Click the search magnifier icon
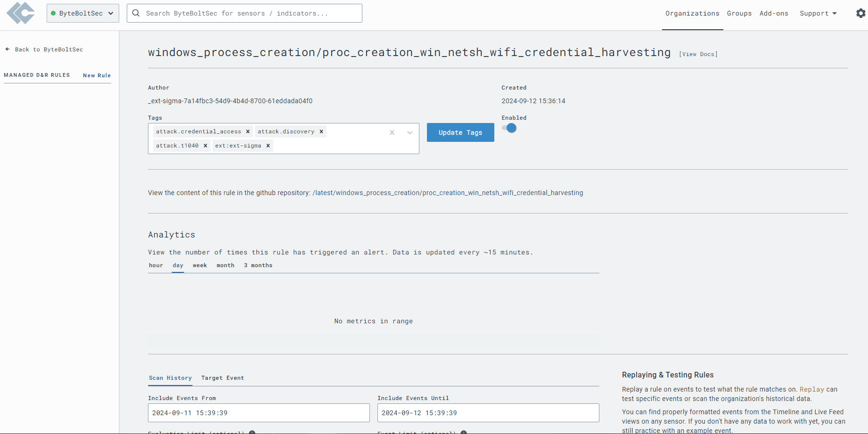The width and height of the screenshot is (868, 434). pyautogui.click(x=136, y=13)
